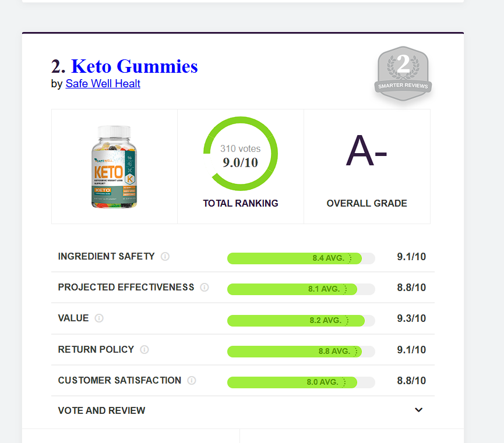
Task: Click the Ingredient Safety rating bar
Action: coord(301,258)
